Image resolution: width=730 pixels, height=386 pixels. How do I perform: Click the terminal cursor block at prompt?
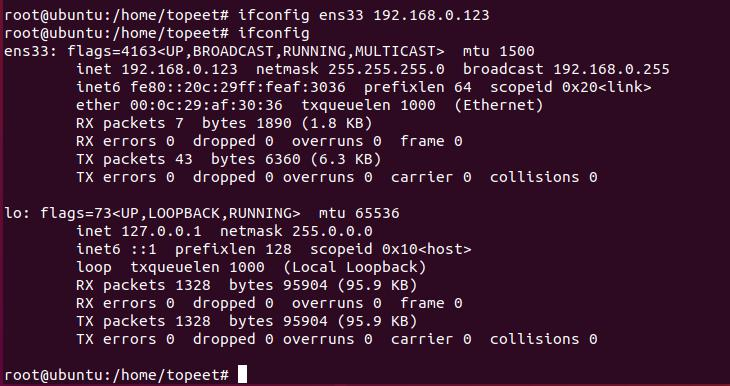pos(242,374)
